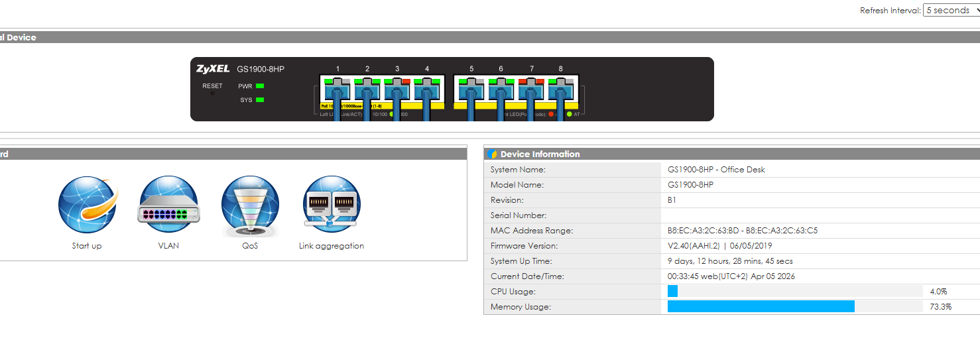
Task: Click the 4.0% CPU usage value
Action: tap(938, 292)
